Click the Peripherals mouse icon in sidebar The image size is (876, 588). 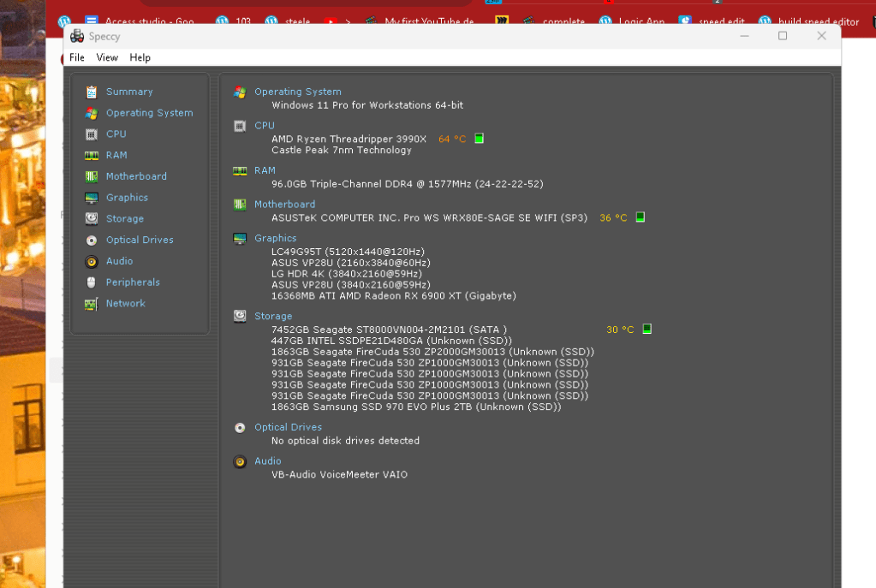pyautogui.click(x=92, y=282)
